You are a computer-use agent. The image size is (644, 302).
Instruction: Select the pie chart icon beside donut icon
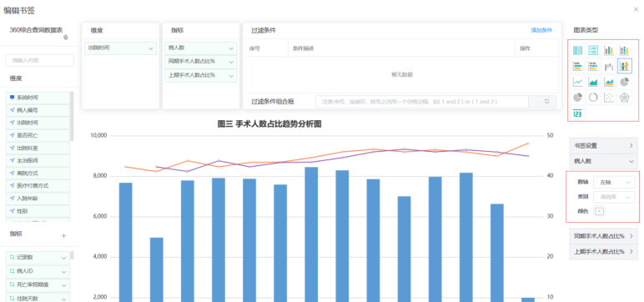click(x=578, y=98)
